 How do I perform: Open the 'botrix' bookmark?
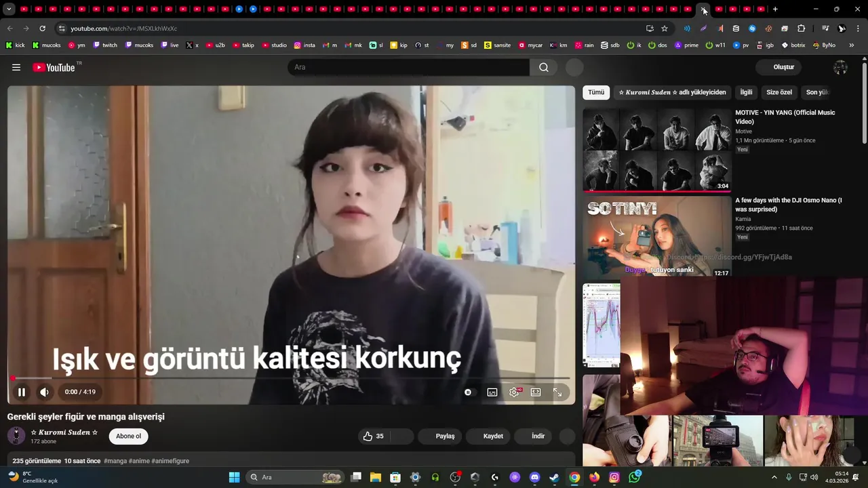[x=793, y=45]
